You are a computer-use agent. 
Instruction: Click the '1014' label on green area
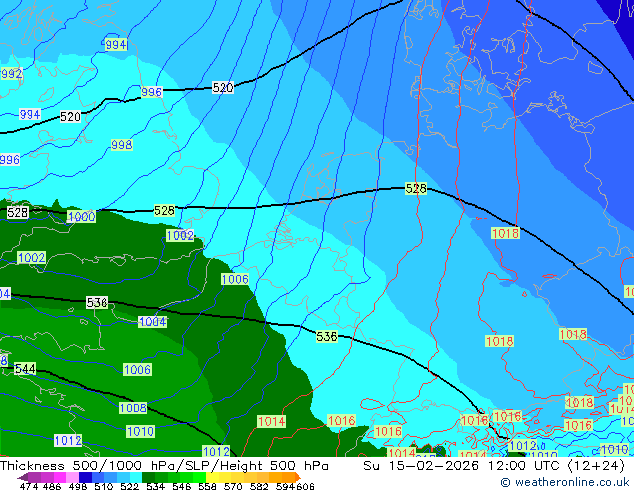click(272, 422)
